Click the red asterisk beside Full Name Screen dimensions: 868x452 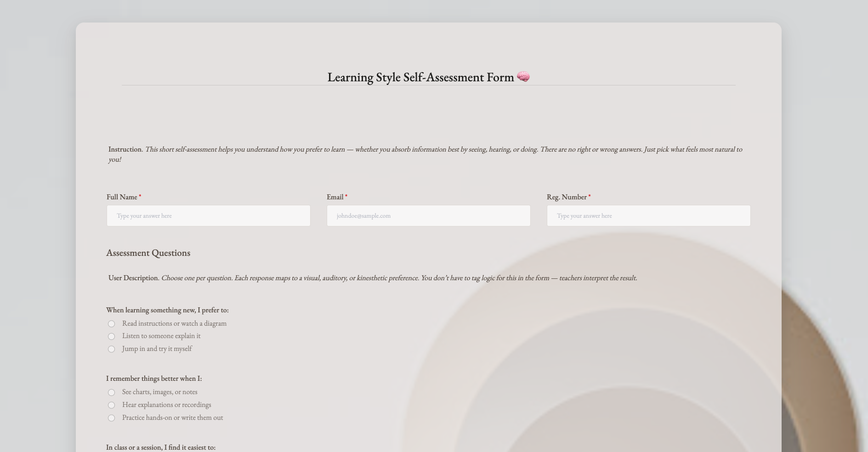coord(140,196)
